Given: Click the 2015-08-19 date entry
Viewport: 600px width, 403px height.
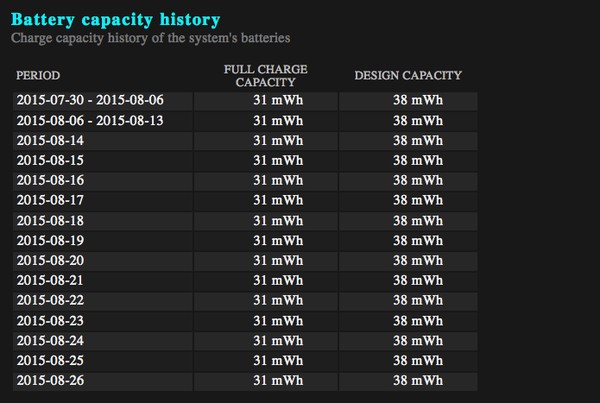Looking at the screenshot, I should point(50,240).
